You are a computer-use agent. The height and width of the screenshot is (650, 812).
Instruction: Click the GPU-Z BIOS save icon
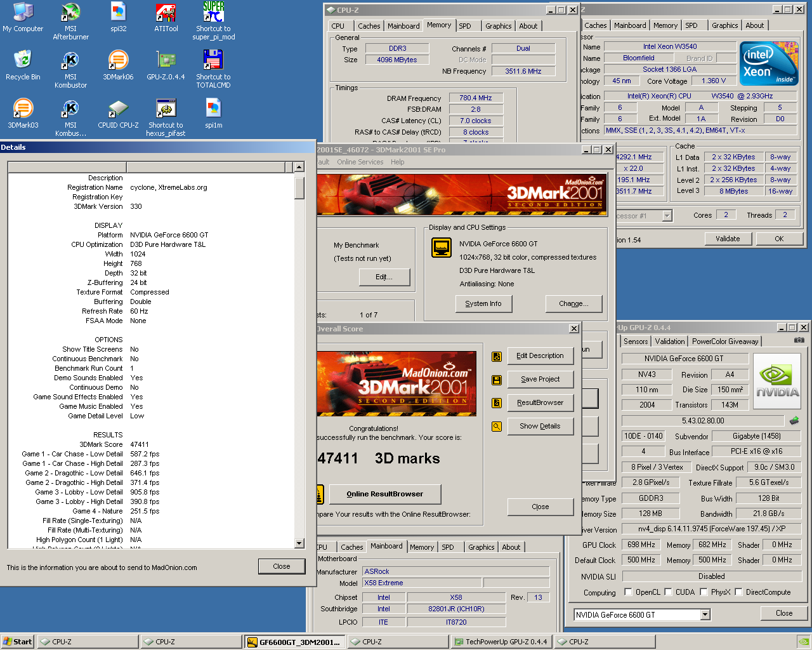(x=794, y=420)
